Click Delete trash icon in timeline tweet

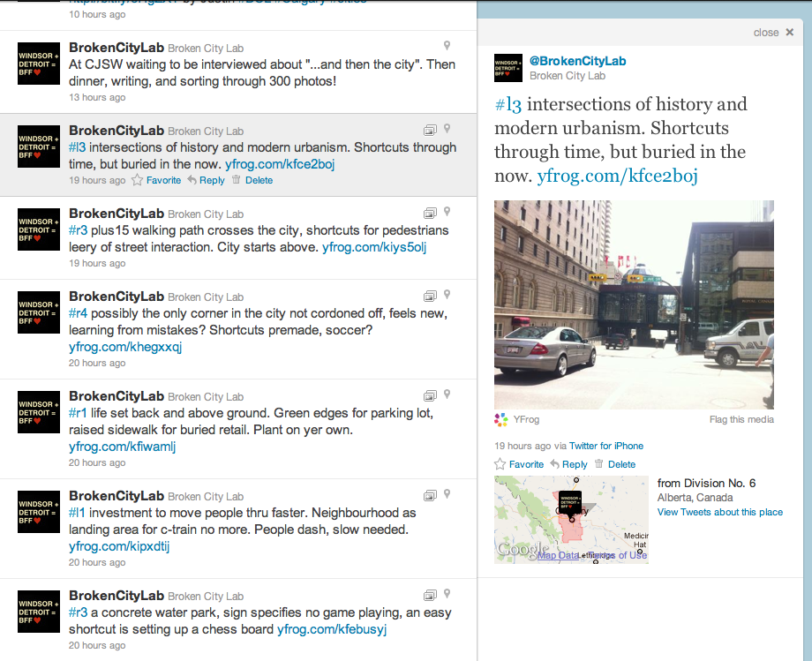(237, 180)
